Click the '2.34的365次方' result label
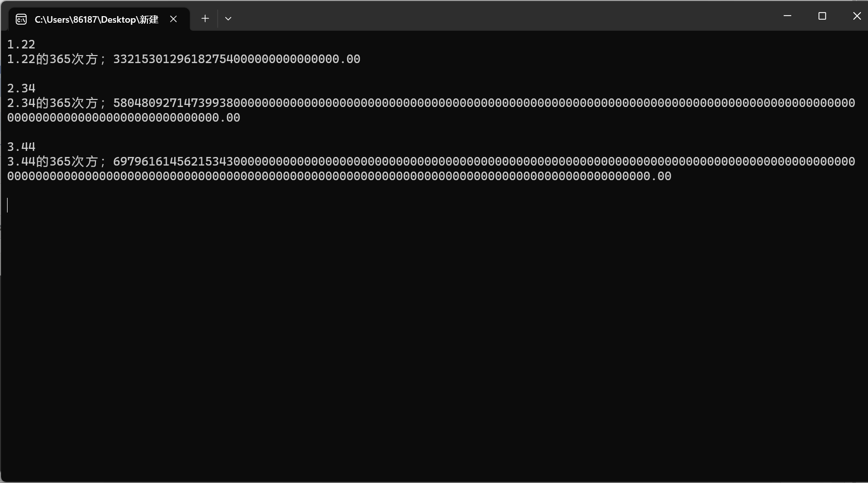Screen dimensions: 868x483 (x=53, y=103)
